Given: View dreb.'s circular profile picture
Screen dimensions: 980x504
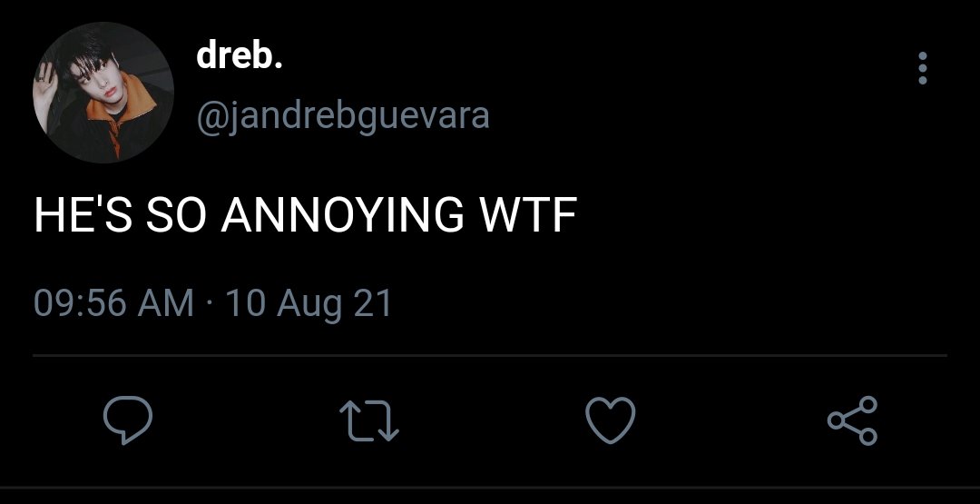Looking at the screenshot, I should click(x=103, y=92).
